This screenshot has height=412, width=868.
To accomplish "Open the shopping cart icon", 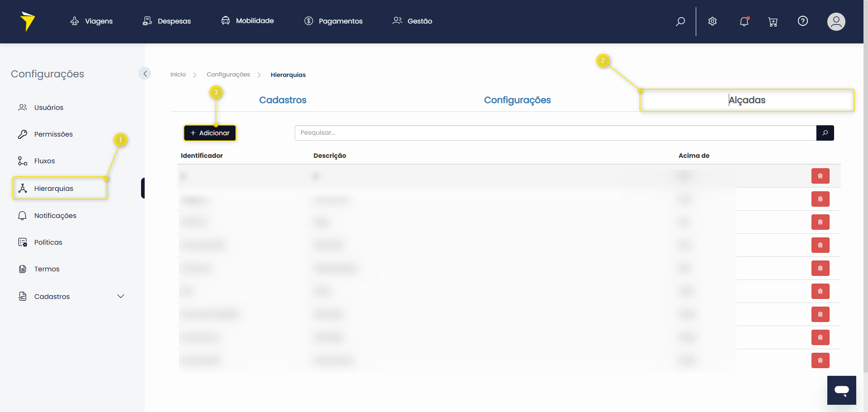I will pos(773,22).
